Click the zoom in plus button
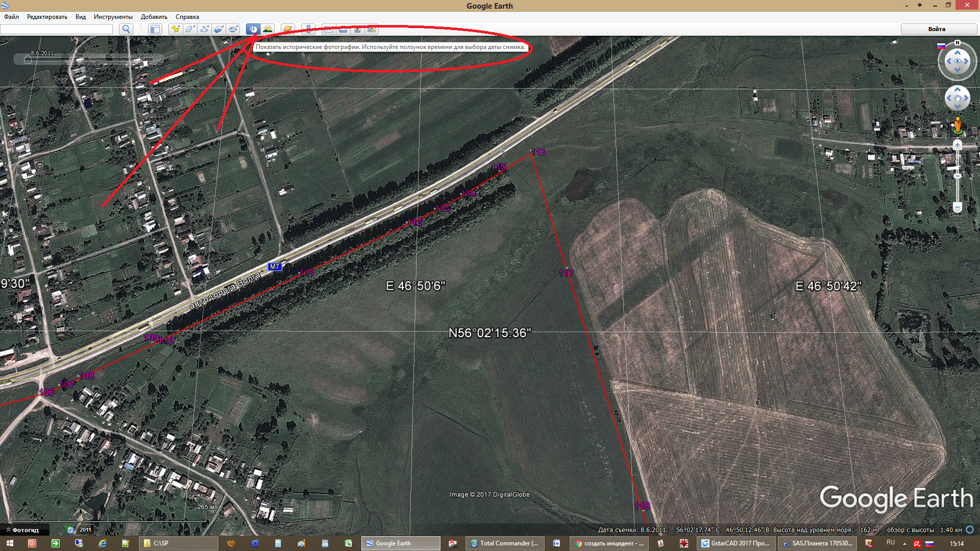 tap(958, 145)
